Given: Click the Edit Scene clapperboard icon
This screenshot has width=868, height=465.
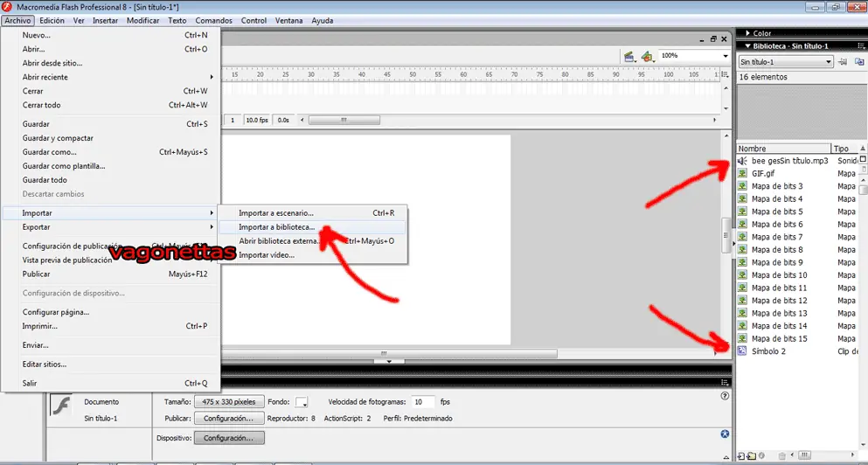Looking at the screenshot, I should [628, 56].
